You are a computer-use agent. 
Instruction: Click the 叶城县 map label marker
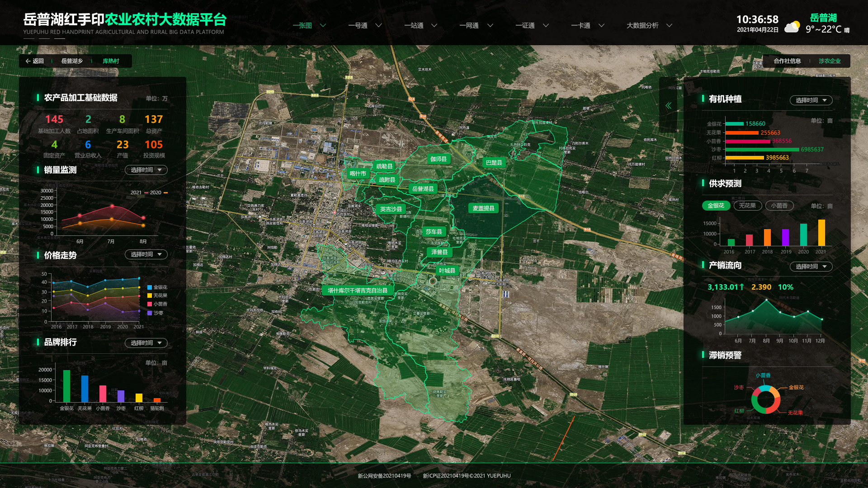pyautogui.click(x=447, y=271)
